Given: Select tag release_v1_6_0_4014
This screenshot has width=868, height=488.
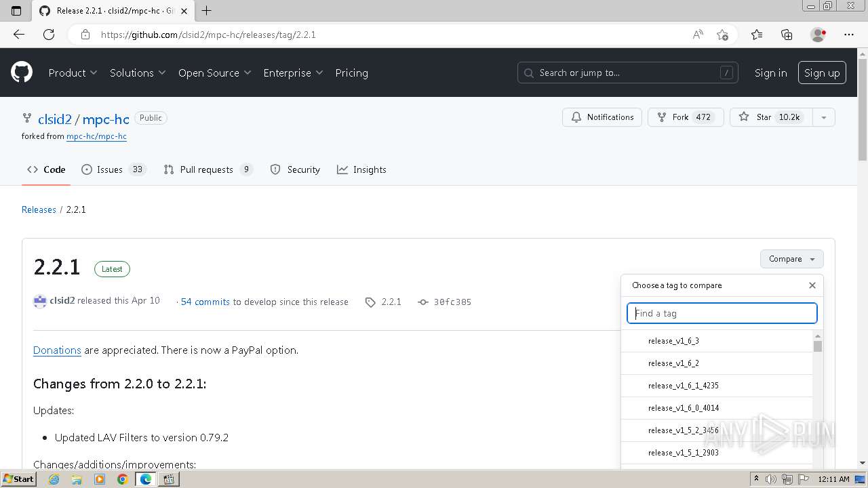Looking at the screenshot, I should [717, 408].
